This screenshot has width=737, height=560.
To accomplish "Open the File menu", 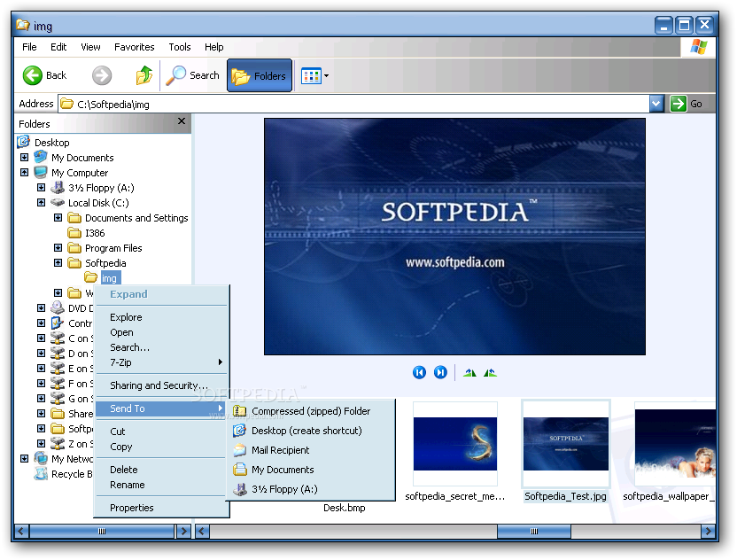I will (x=29, y=47).
